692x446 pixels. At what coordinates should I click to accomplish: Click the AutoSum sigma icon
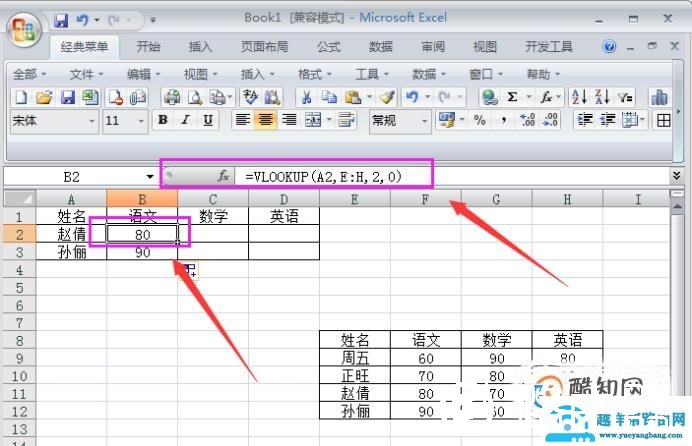click(512, 97)
